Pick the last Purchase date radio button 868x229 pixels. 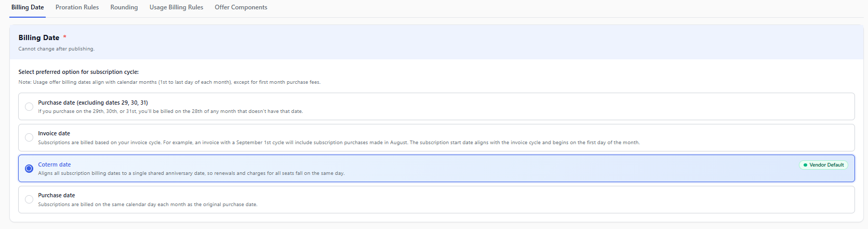(29, 199)
